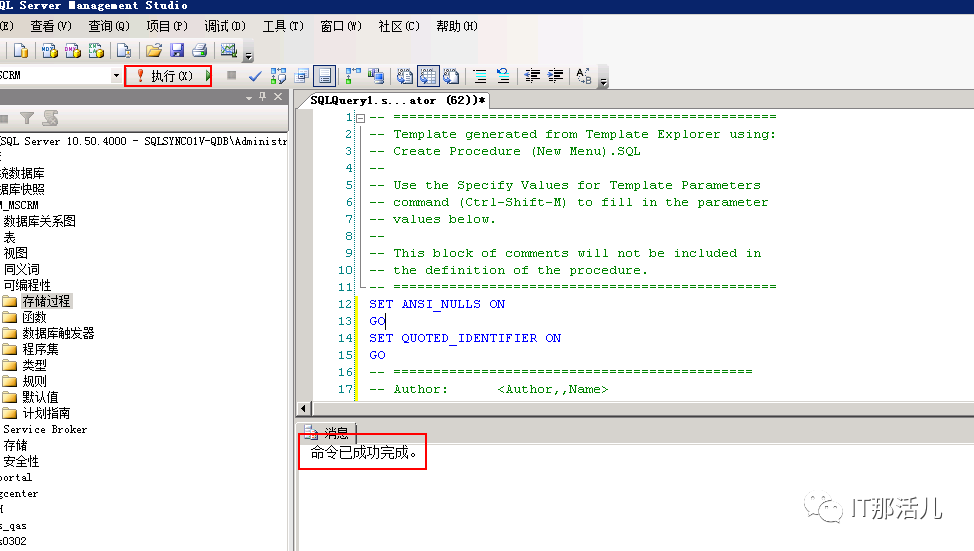Select the 数据库关系图 node
Image resolution: width=974 pixels, height=551 pixels.
pyautogui.click(x=40, y=221)
